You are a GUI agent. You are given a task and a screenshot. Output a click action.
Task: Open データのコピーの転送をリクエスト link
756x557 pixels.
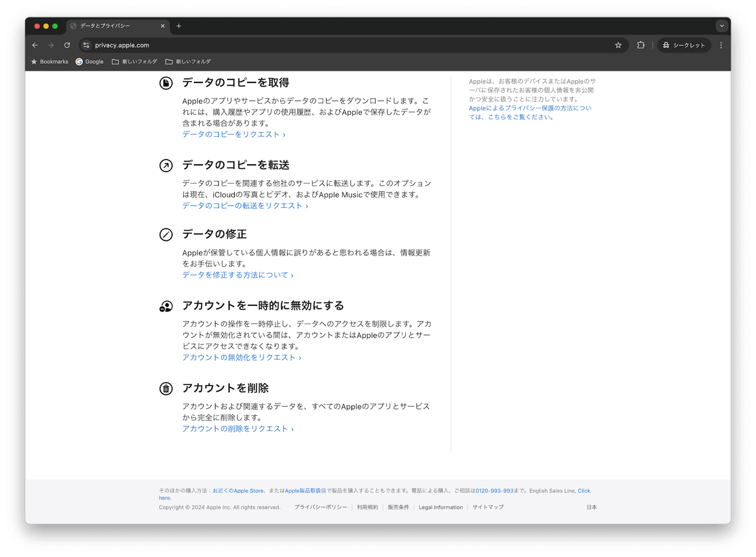click(245, 206)
